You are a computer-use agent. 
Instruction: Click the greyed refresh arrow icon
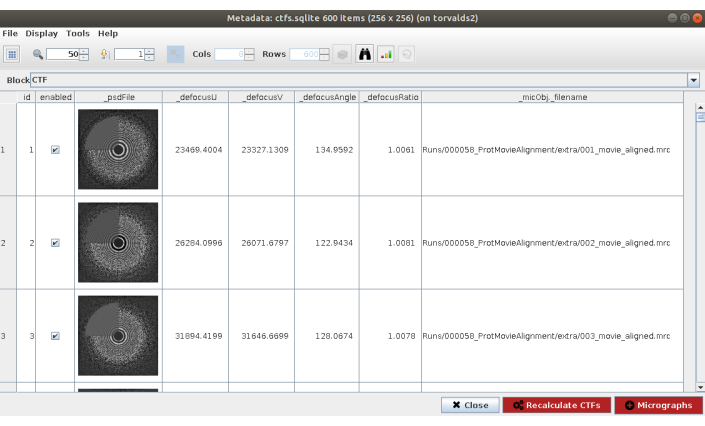pyautogui.click(x=406, y=54)
